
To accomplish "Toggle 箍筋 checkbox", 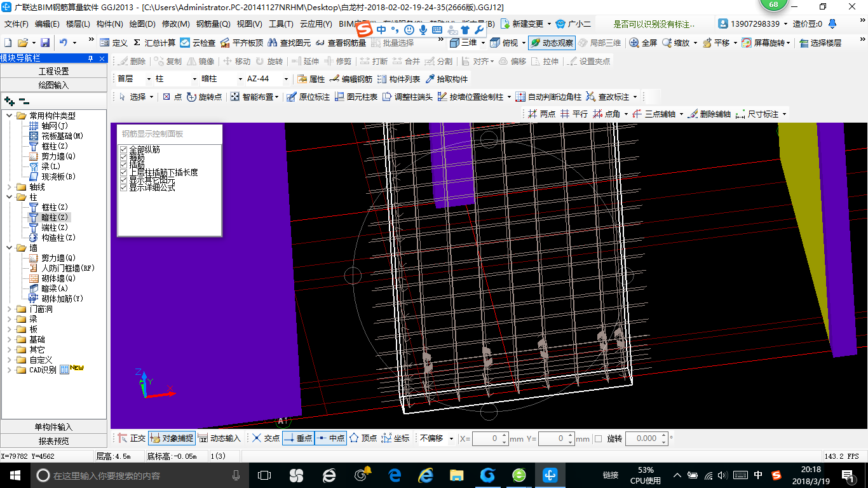I will pyautogui.click(x=124, y=157).
